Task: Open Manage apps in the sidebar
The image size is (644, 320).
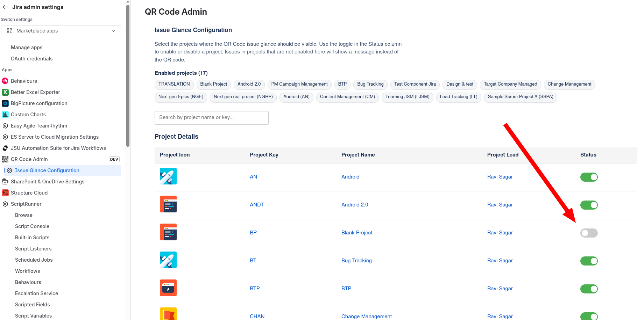Action: click(x=27, y=48)
